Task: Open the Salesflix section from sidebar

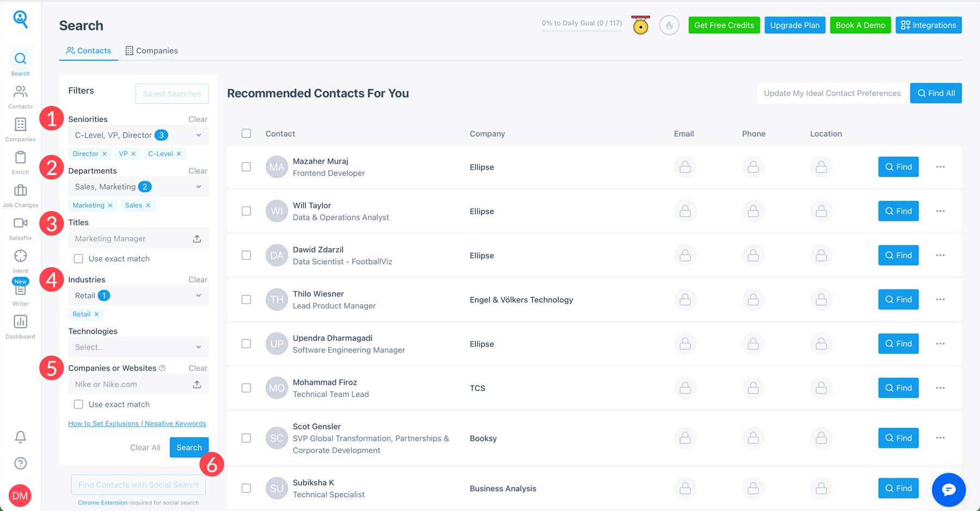Action: click(20, 227)
